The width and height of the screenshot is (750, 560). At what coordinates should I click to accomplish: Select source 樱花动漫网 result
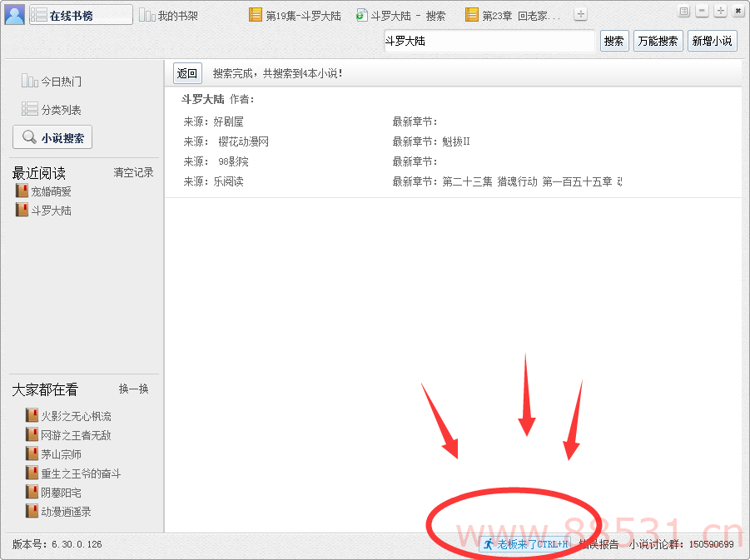226,141
